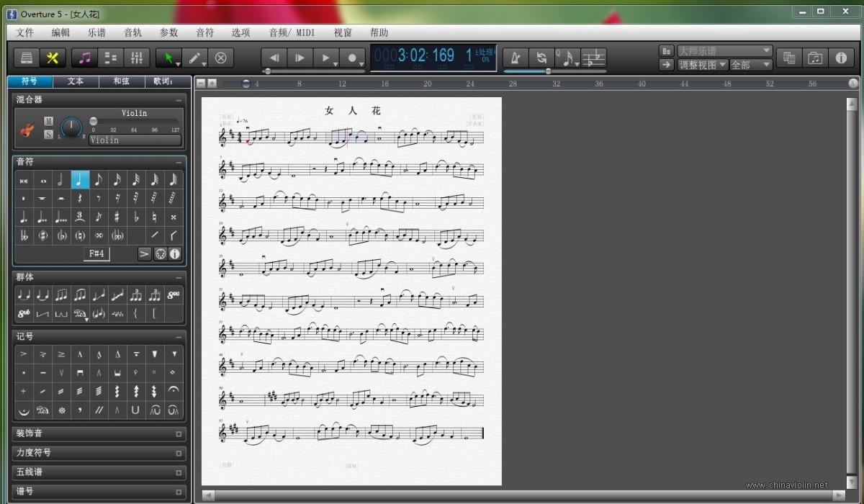Image resolution: width=864 pixels, height=504 pixels.
Task: Open the 音频/ MIDI menu
Action: coord(292,32)
